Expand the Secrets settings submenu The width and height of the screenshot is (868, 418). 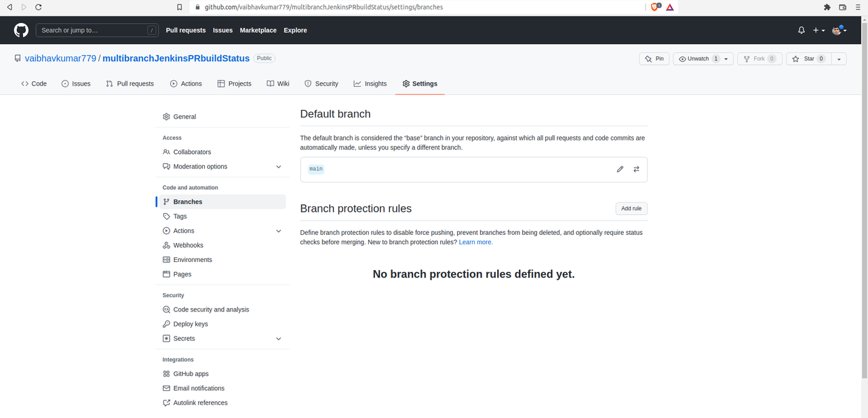[x=278, y=339]
